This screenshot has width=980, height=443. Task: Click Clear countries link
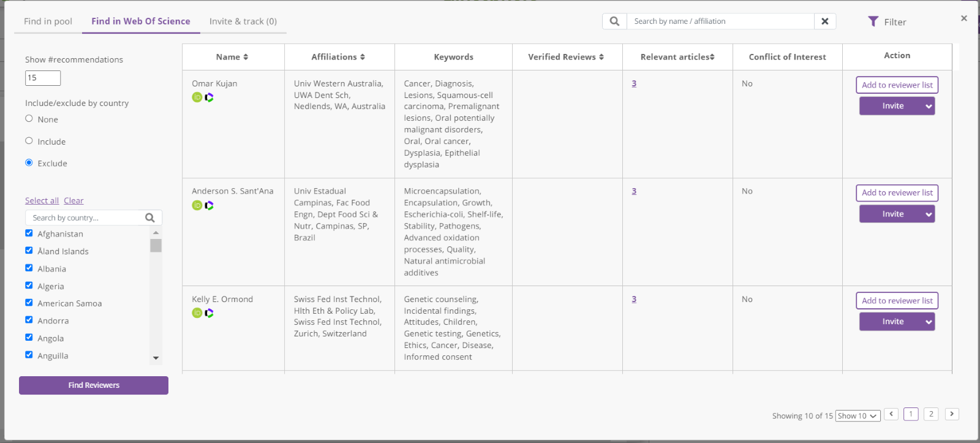click(x=73, y=201)
